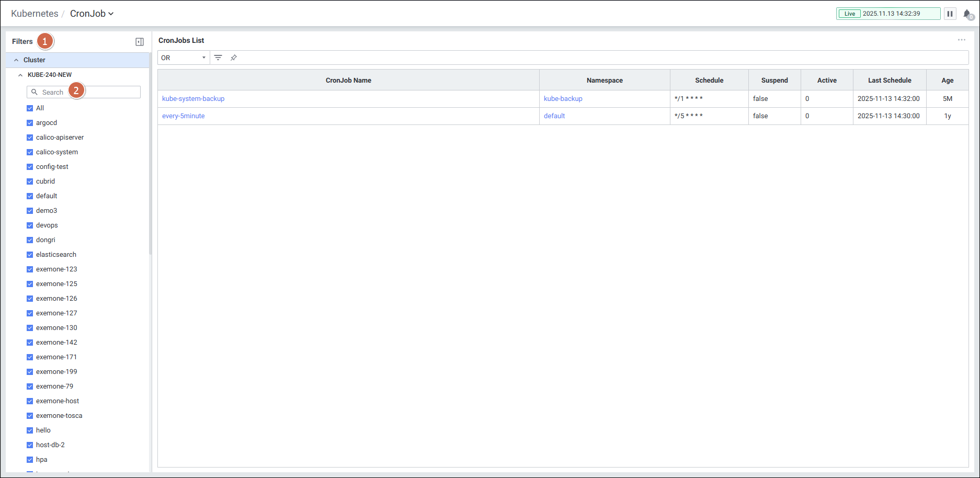
Task: Pause the live data refresh
Action: pos(950,14)
